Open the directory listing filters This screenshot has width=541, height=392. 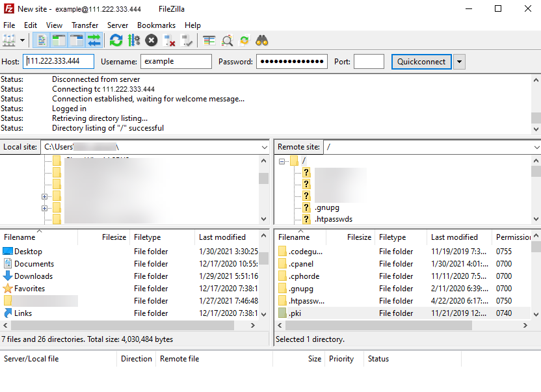coord(226,40)
